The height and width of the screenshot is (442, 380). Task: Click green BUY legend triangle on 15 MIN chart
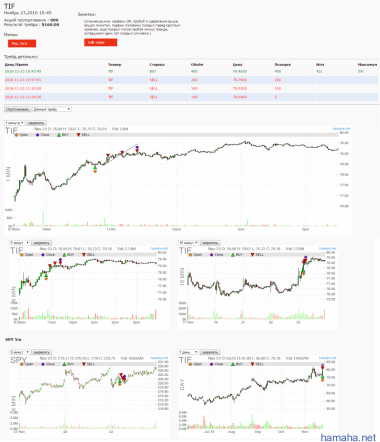[x=233, y=255]
